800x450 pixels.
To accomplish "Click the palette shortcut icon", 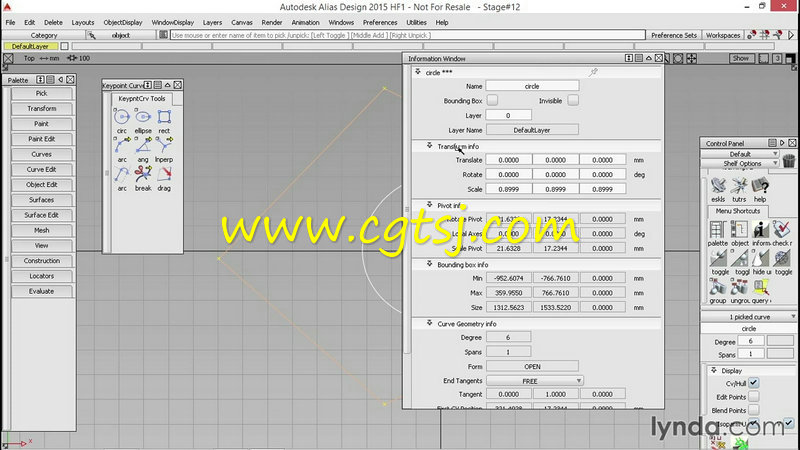I will pyautogui.click(x=717, y=230).
